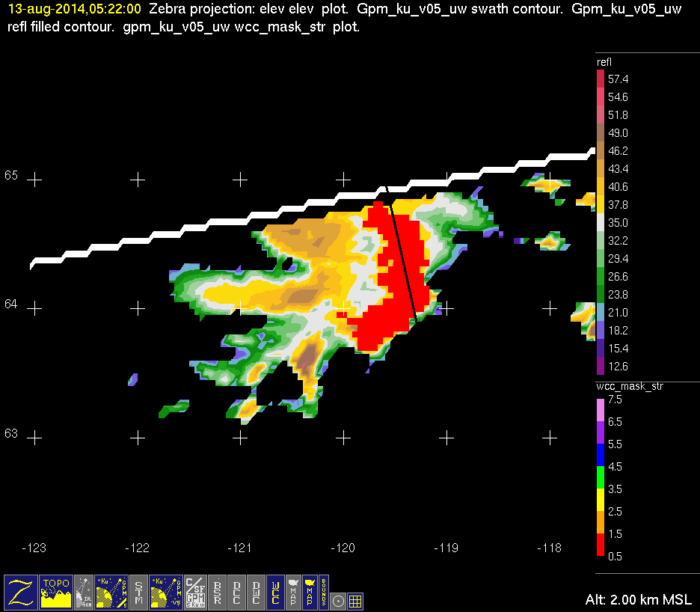700x612 pixels.
Task: Toggle the BOUNDS overlay icon
Action: (324, 592)
